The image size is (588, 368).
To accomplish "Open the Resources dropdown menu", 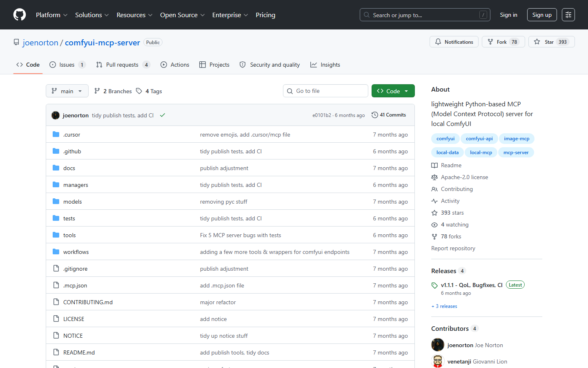I will point(134,15).
